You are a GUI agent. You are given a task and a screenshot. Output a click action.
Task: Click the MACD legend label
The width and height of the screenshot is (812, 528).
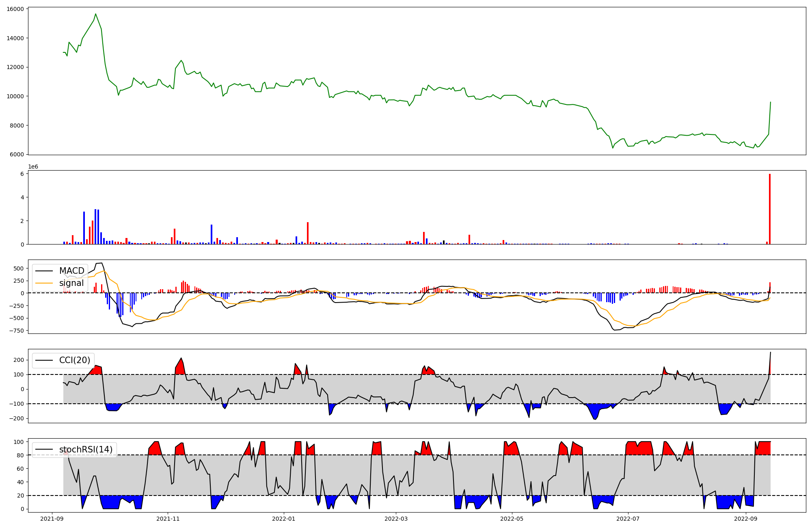click(x=71, y=271)
